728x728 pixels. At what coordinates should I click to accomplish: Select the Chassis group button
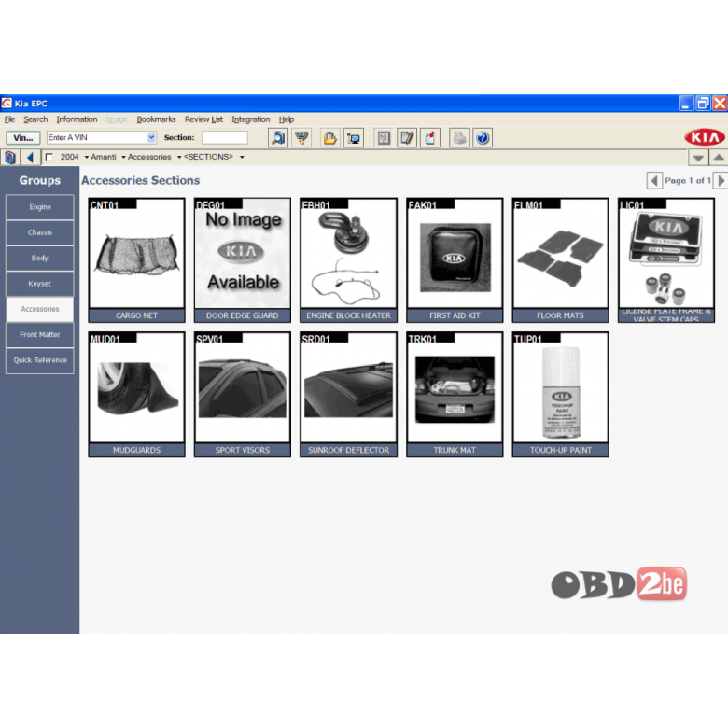click(40, 232)
